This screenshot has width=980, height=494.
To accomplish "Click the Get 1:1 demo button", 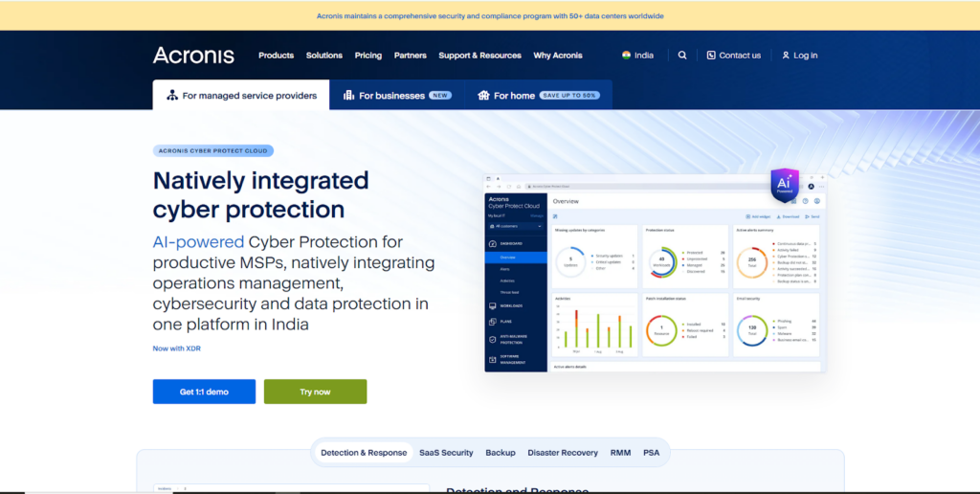I will pos(204,392).
